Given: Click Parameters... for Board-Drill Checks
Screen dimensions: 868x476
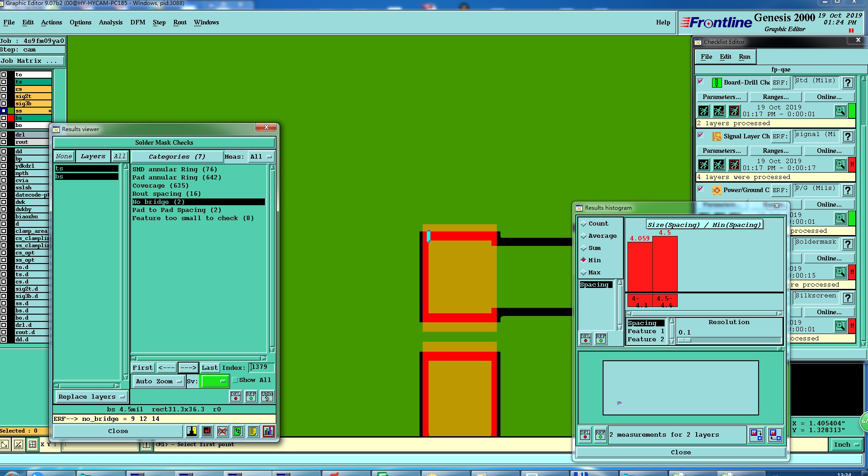Looking at the screenshot, I should (x=722, y=97).
